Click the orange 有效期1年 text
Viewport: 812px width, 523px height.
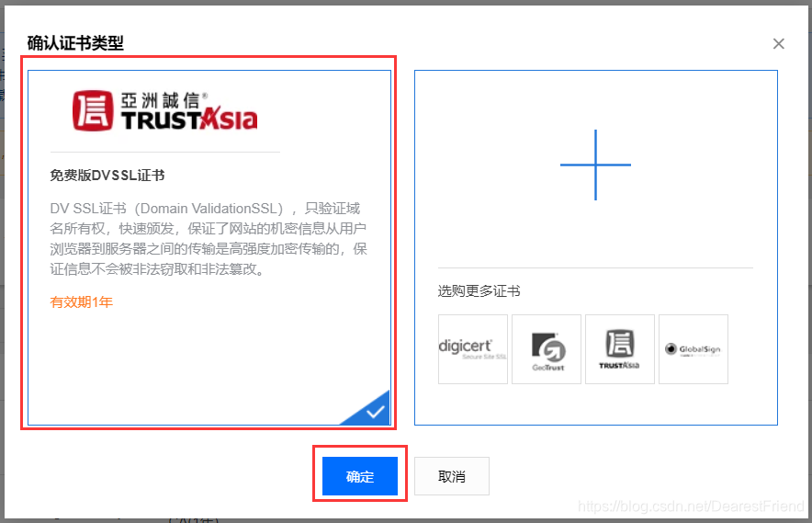(82, 301)
